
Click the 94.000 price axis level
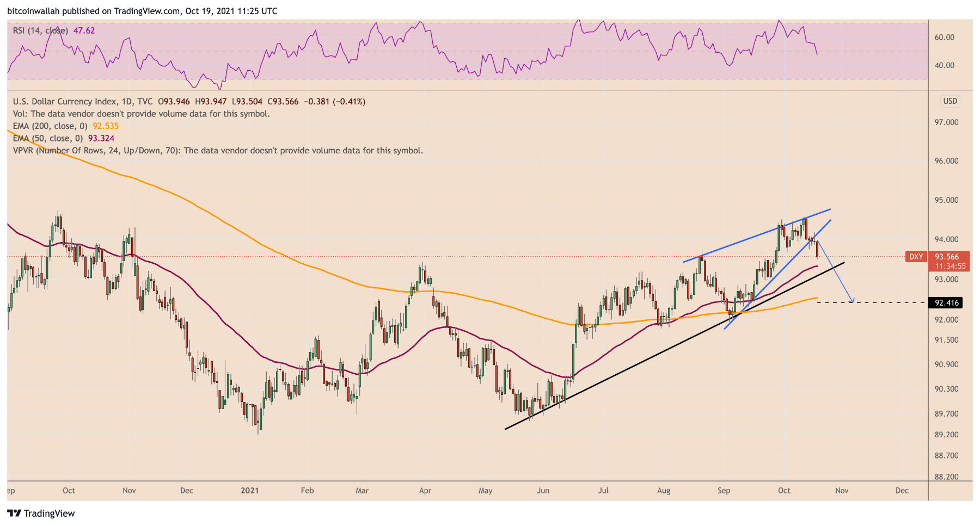click(x=946, y=239)
